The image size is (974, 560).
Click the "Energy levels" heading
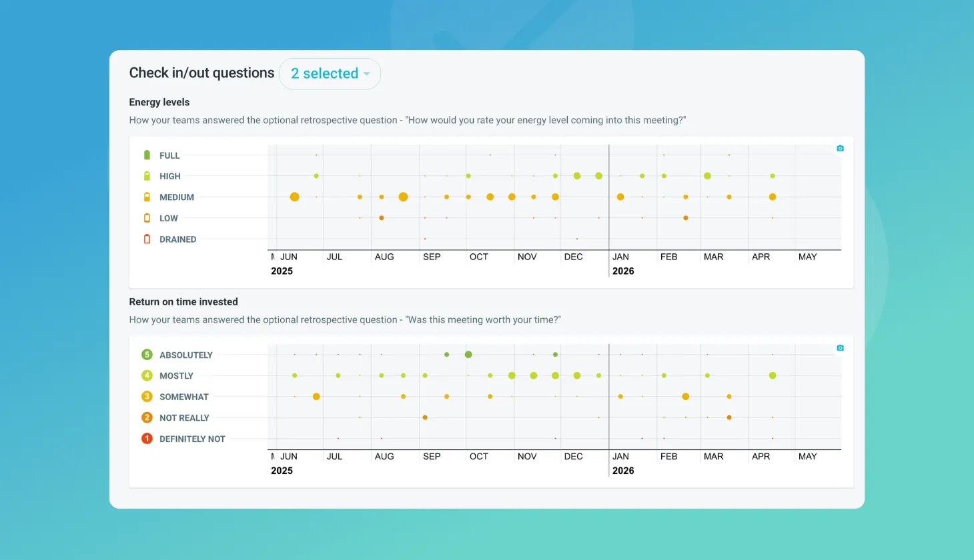pyautogui.click(x=159, y=102)
